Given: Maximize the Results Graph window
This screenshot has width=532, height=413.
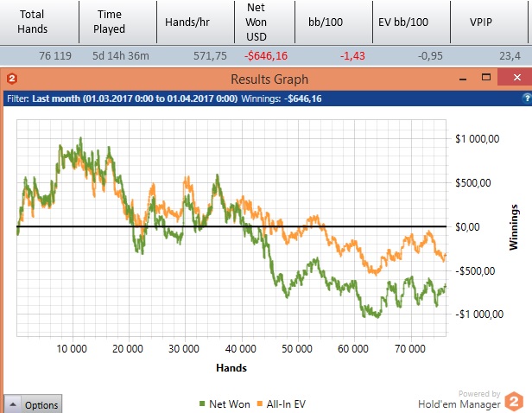Looking at the screenshot, I should tap(486, 78).
